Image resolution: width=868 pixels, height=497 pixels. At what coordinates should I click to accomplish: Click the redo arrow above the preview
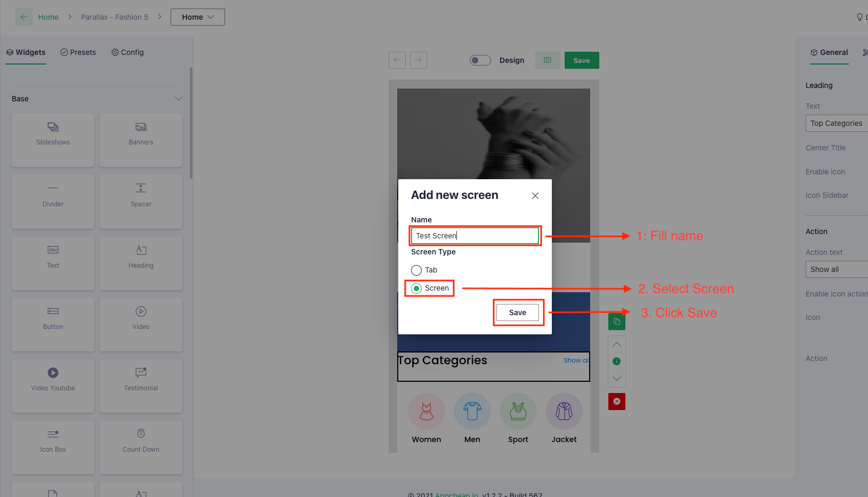click(x=419, y=60)
